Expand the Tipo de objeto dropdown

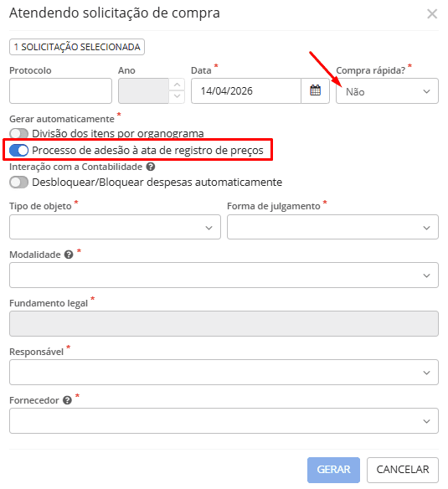(x=115, y=227)
